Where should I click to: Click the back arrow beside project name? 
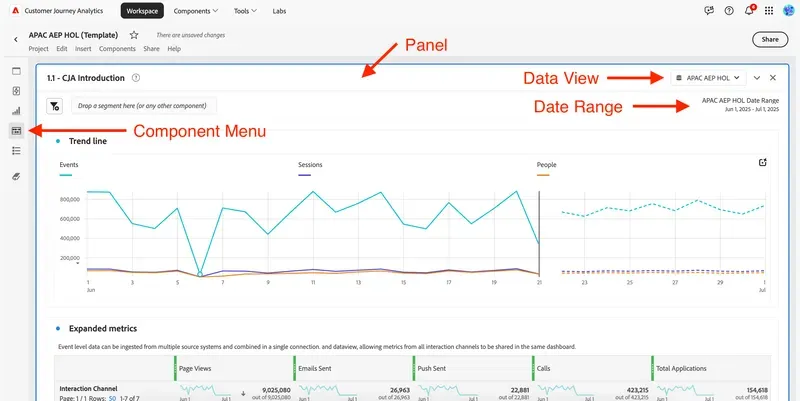[x=16, y=39]
